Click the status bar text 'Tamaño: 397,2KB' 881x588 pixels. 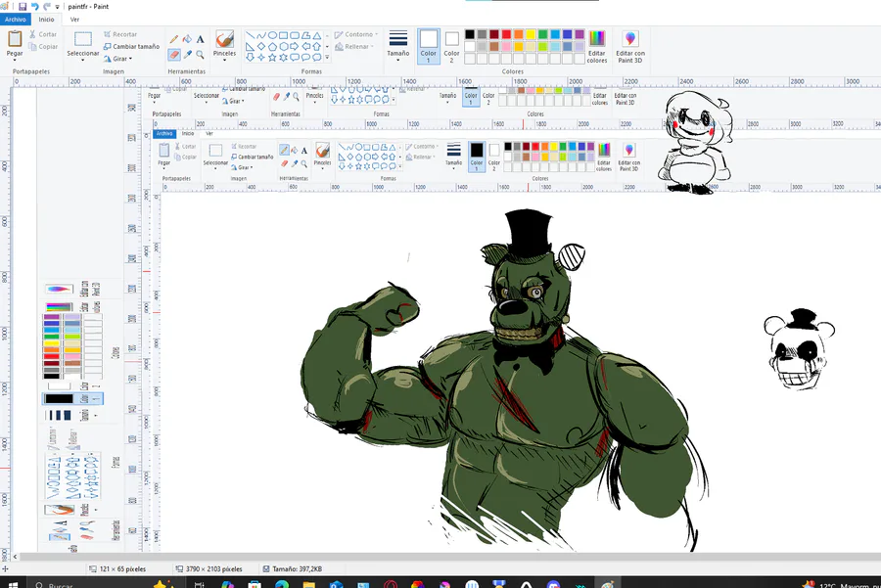(x=298, y=568)
